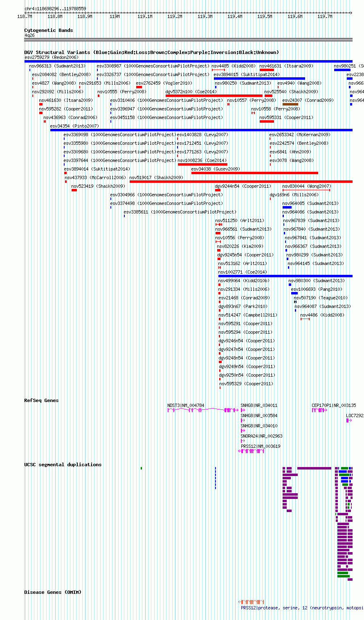The height and width of the screenshot is (620, 364).
Task: Click the esv24307 (Conrad2009) label
Action: 308,100
